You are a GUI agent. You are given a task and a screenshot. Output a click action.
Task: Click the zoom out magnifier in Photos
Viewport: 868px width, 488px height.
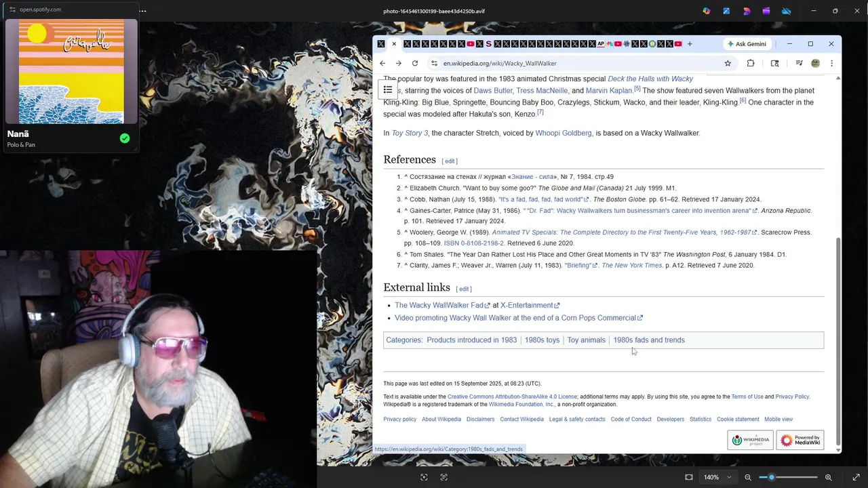click(748, 477)
